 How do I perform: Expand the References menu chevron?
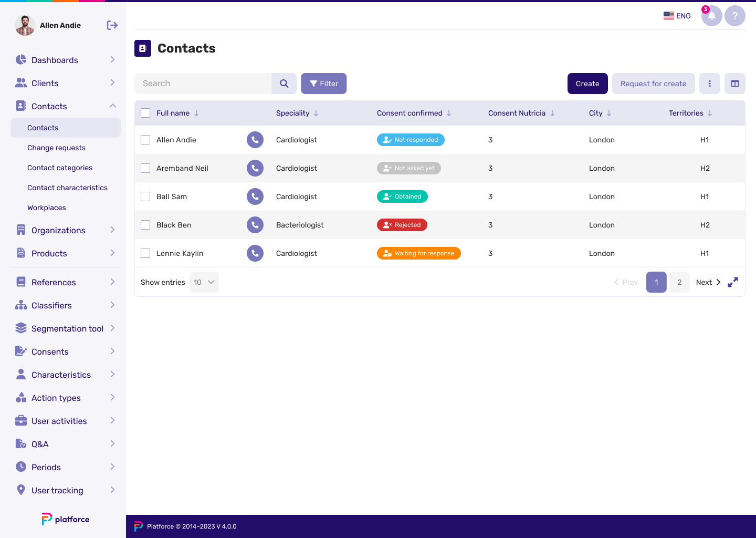tap(112, 282)
